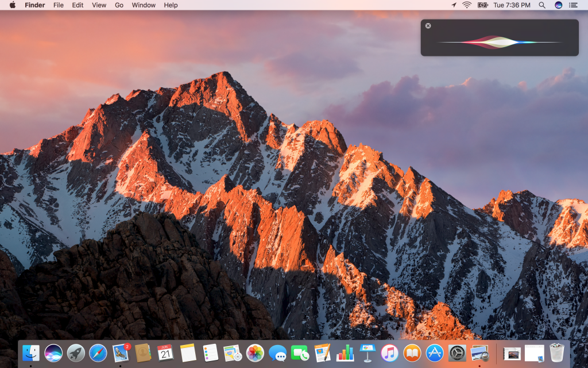This screenshot has width=588, height=368.
Task: Open the Trash in the Dock
Action: pos(556,352)
